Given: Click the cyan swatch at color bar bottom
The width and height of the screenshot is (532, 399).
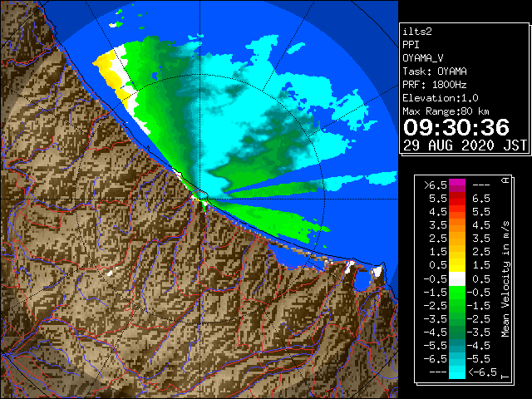Looking at the screenshot, I should (x=457, y=372).
